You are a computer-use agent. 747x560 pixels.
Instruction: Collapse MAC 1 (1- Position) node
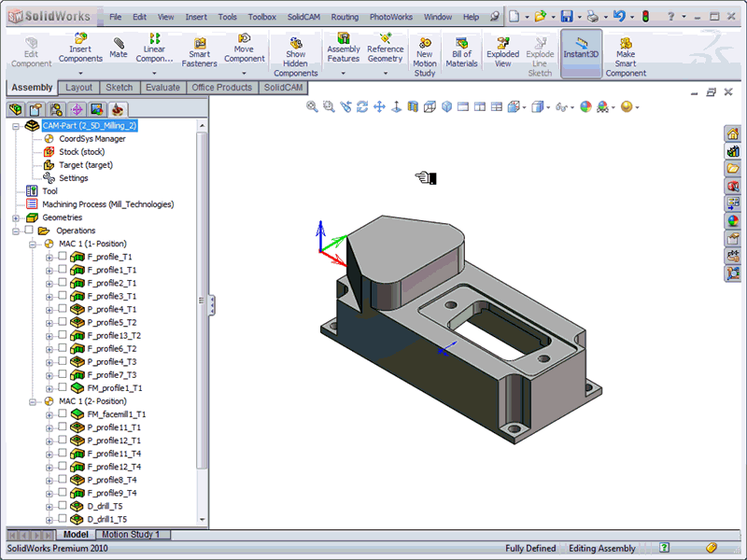point(33,245)
